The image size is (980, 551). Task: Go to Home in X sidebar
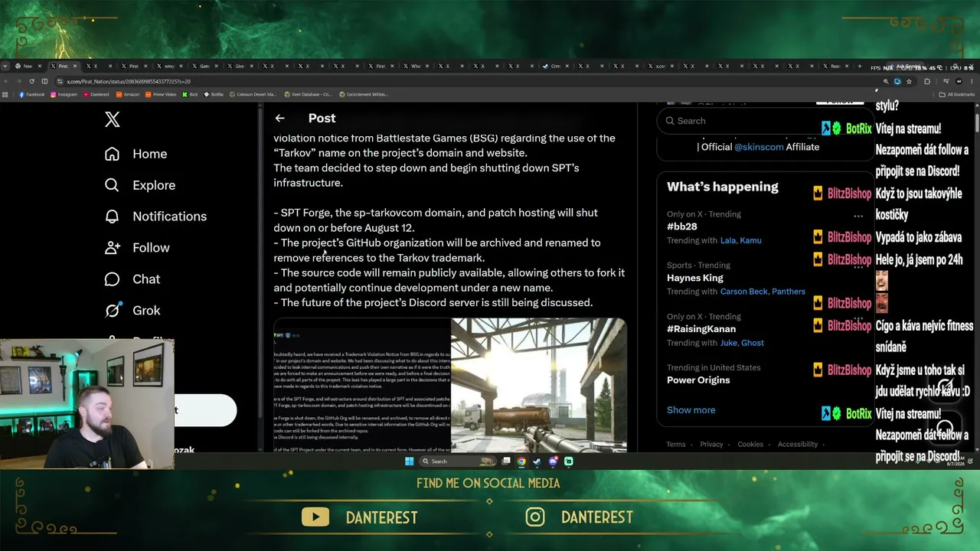136,154
